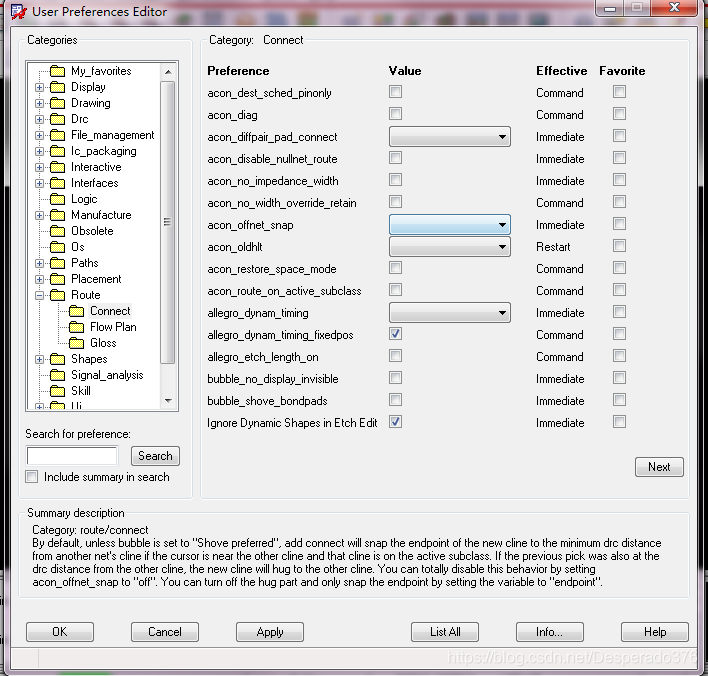Mark bubble_shove_bondpads as Favorite
Image resolution: width=708 pixels, height=676 pixels.
click(620, 400)
